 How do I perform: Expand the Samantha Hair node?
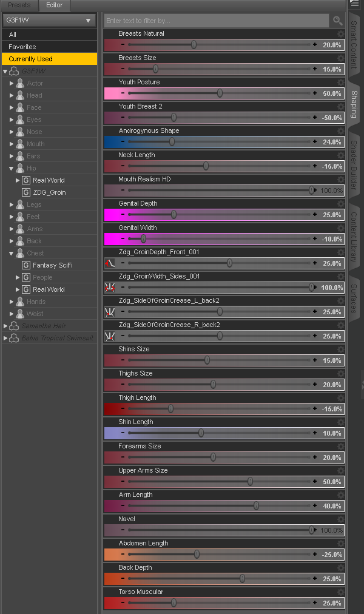click(x=5, y=326)
